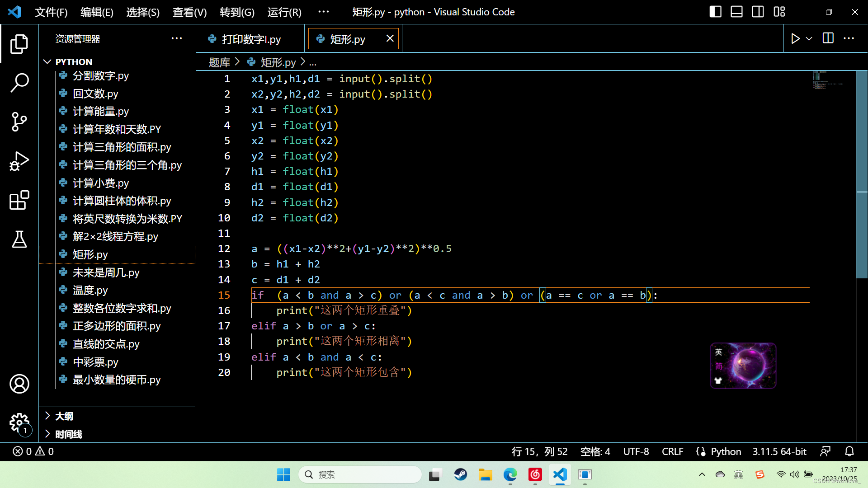Open 温度.py file in explorer
The height and width of the screenshot is (488, 868).
pyautogui.click(x=90, y=290)
